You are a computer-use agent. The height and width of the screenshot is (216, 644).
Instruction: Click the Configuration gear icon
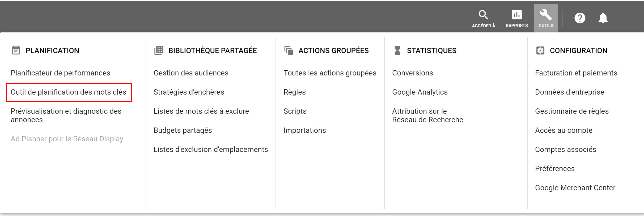(x=540, y=50)
